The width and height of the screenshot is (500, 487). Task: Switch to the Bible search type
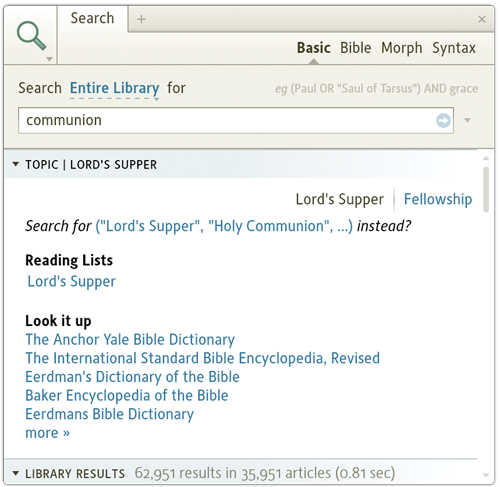tap(355, 48)
